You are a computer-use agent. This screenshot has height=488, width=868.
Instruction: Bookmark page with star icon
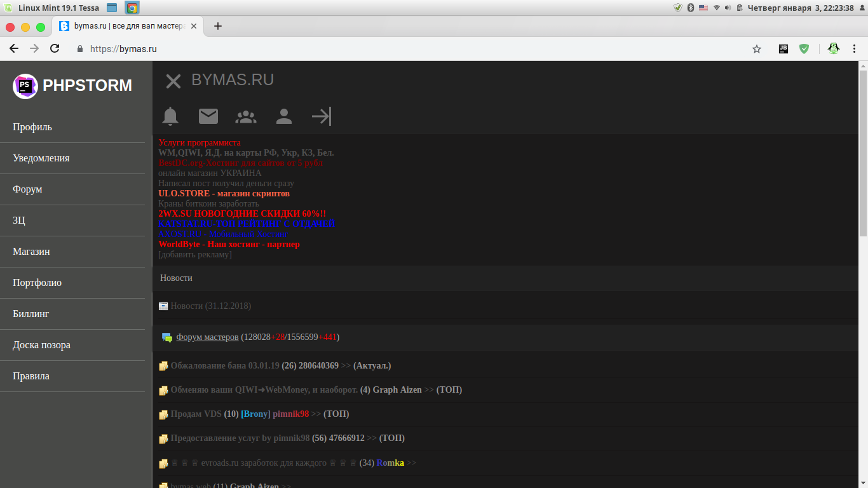tap(756, 49)
